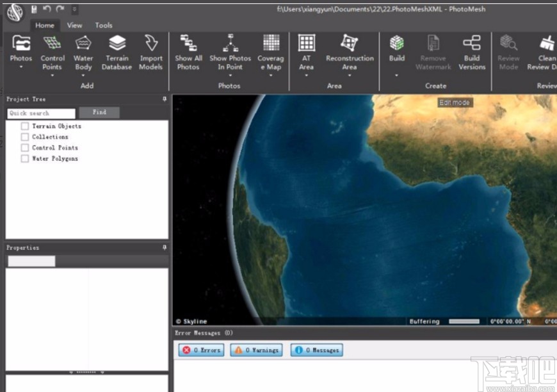The height and width of the screenshot is (392, 557).
Task: Open the Tools ribbon tab
Action: click(x=104, y=26)
